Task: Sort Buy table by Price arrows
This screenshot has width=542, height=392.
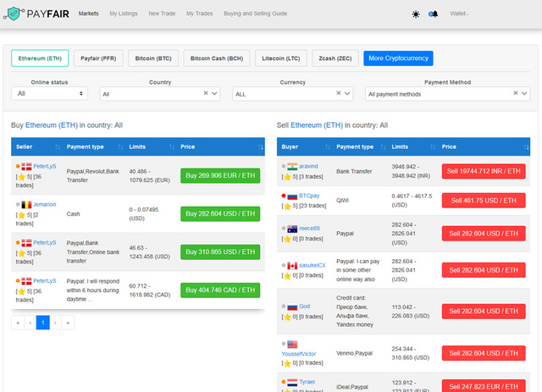Action: (261, 147)
